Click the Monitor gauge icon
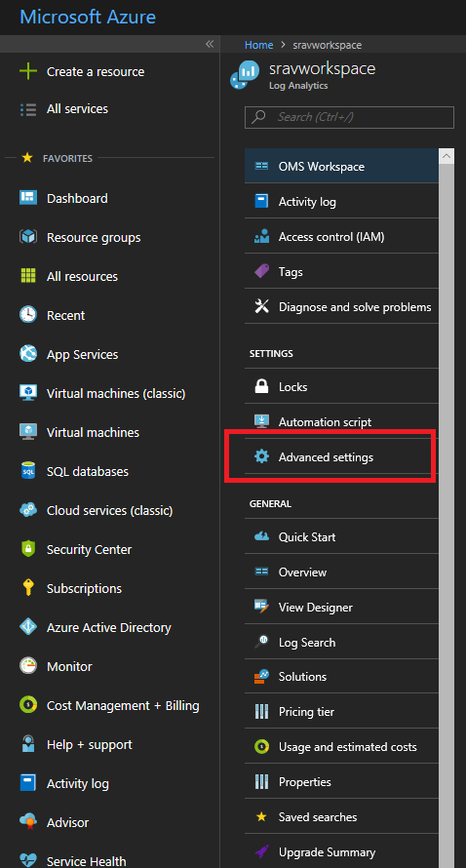The image size is (466, 868). point(27,666)
